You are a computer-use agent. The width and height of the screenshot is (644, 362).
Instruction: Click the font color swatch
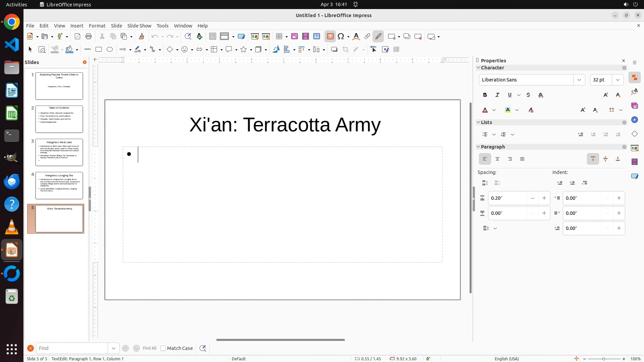tap(485, 110)
